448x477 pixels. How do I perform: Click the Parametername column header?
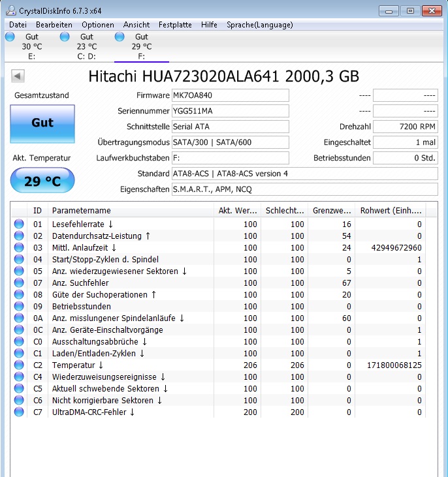click(131, 211)
